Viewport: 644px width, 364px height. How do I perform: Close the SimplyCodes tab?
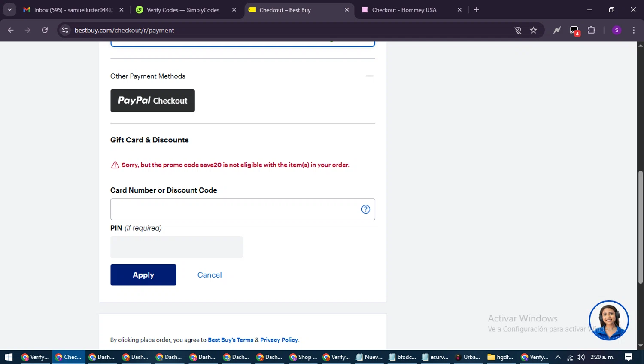click(234, 10)
